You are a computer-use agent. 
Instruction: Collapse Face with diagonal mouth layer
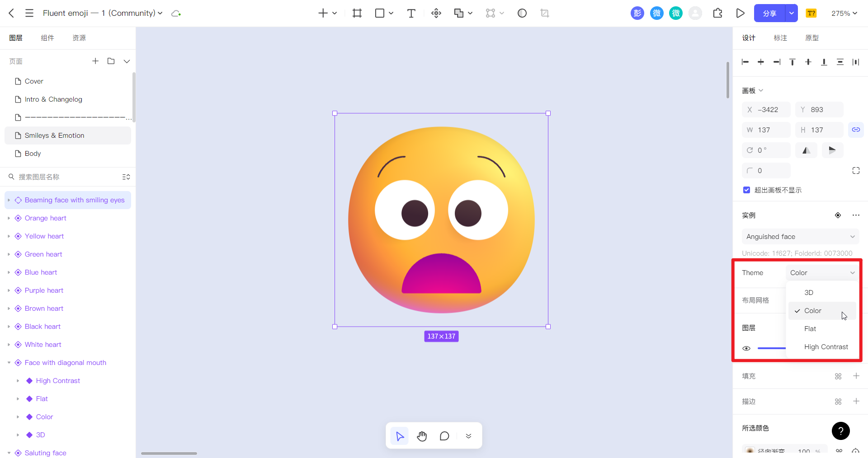9,363
